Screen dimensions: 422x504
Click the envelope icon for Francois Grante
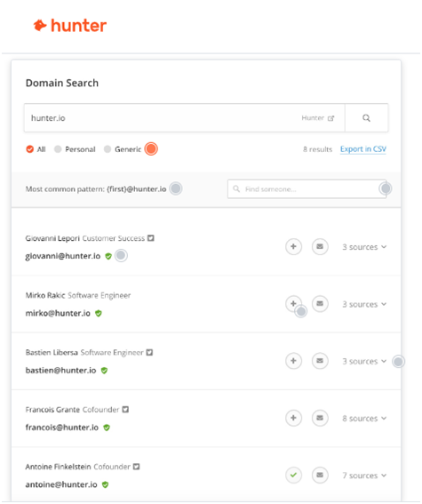click(x=320, y=418)
